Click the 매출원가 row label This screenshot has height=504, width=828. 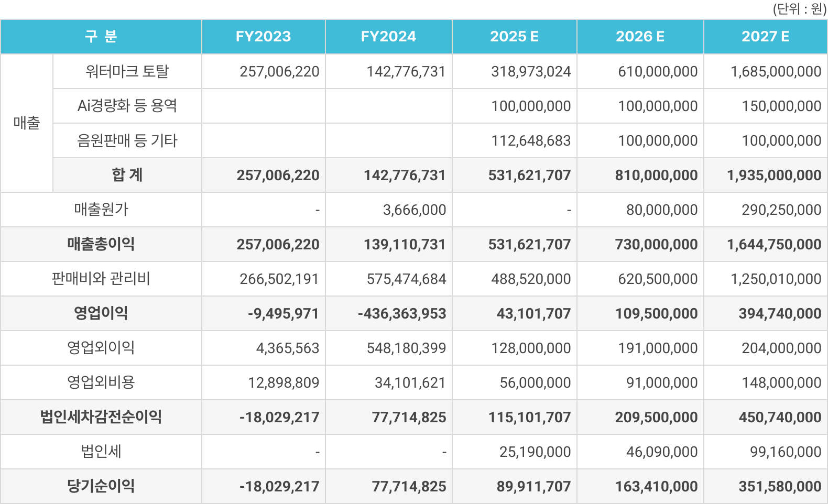(x=101, y=210)
